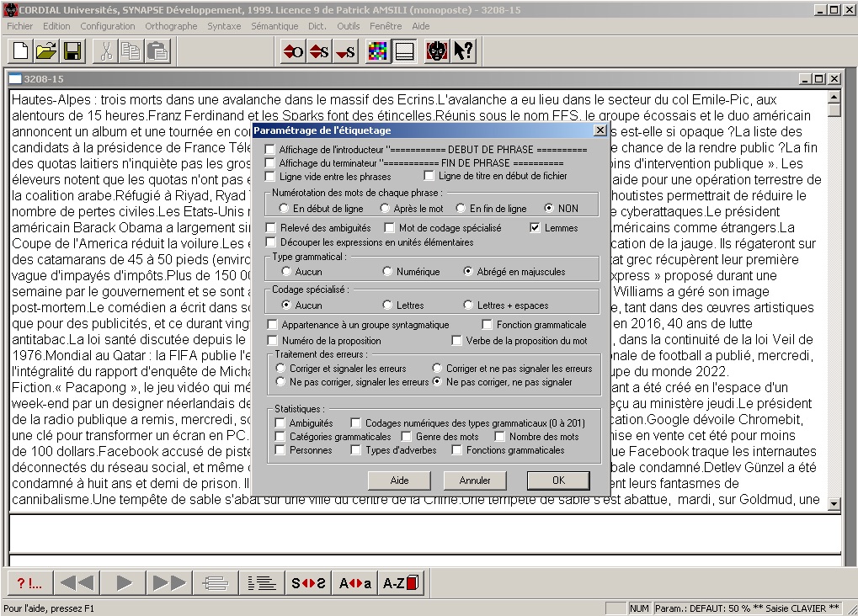The image size is (858, 616).
Task: Select Corriger et signaler les erreurs
Action: tap(280, 369)
